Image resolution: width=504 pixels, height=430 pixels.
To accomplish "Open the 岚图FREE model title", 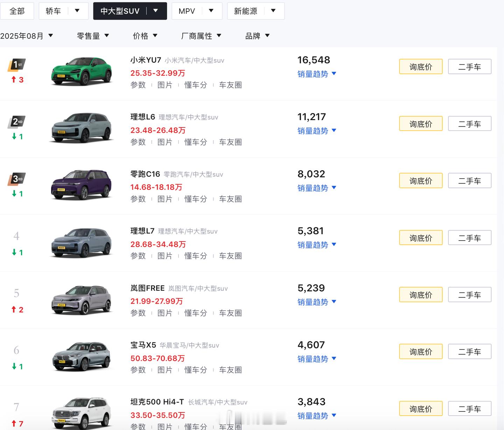I will click(147, 288).
